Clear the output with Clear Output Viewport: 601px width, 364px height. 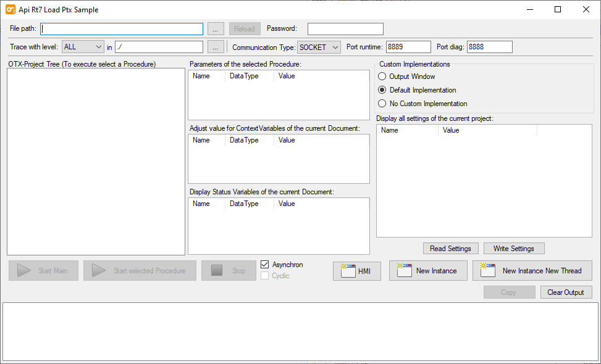pos(565,292)
